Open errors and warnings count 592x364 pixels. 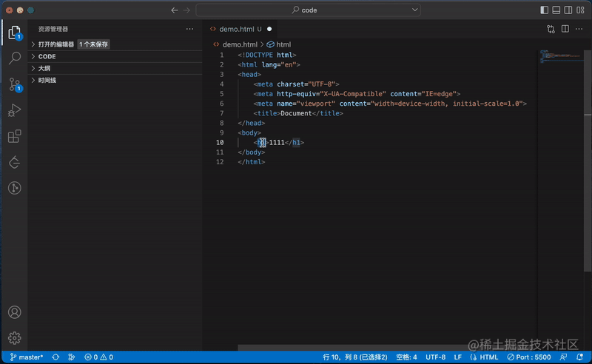pyautogui.click(x=99, y=357)
